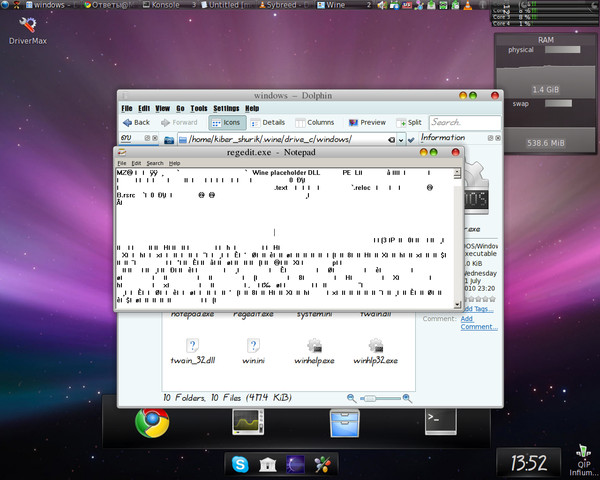Screen dimensions: 600x480
Task: Open the dark moon icon in launcher
Action: coord(295,465)
